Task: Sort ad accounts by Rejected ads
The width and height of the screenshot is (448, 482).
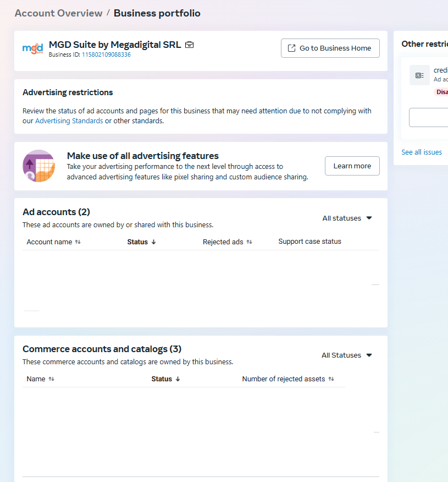Action: click(227, 242)
